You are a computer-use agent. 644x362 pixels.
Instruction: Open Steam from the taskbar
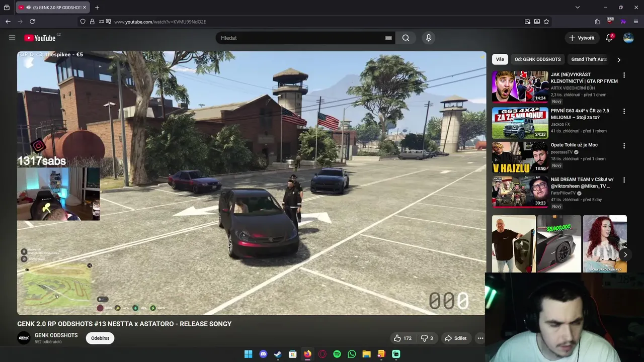(x=278, y=354)
